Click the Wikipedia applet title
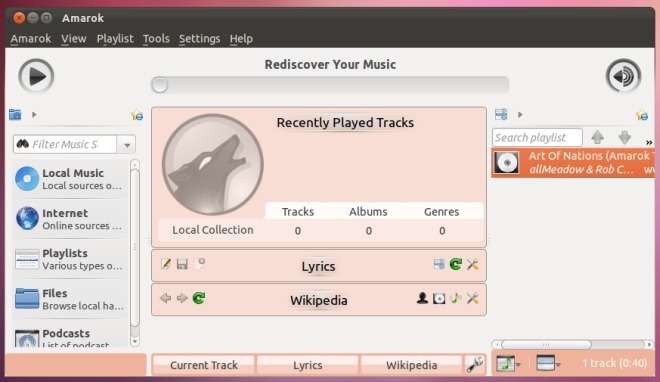Viewport: 660px width, 382px height. click(x=319, y=300)
